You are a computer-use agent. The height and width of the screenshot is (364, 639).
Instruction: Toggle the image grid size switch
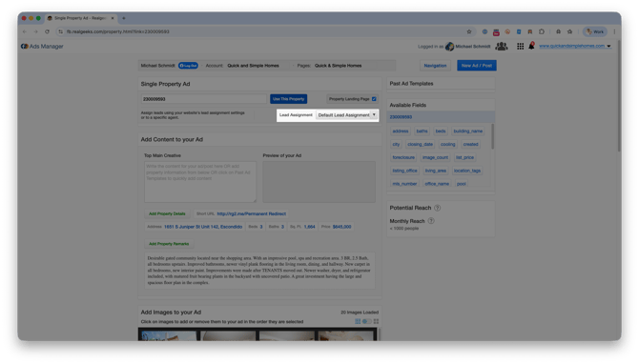(367, 322)
